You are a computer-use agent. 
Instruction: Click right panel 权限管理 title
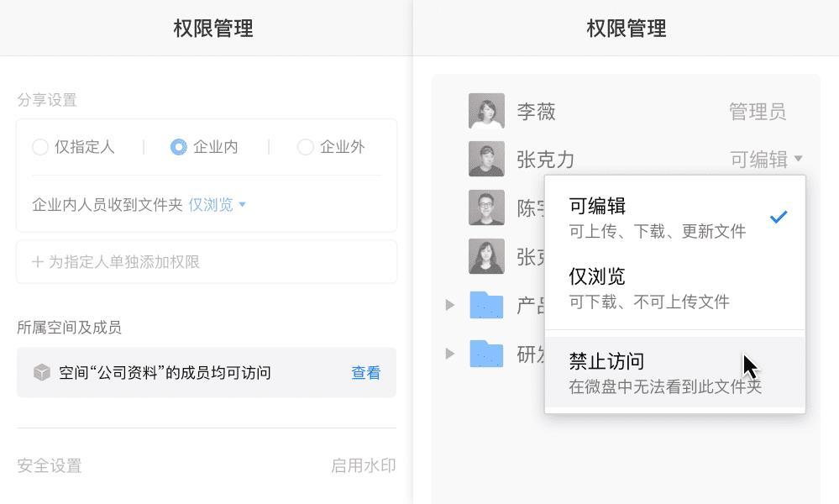tap(626, 29)
